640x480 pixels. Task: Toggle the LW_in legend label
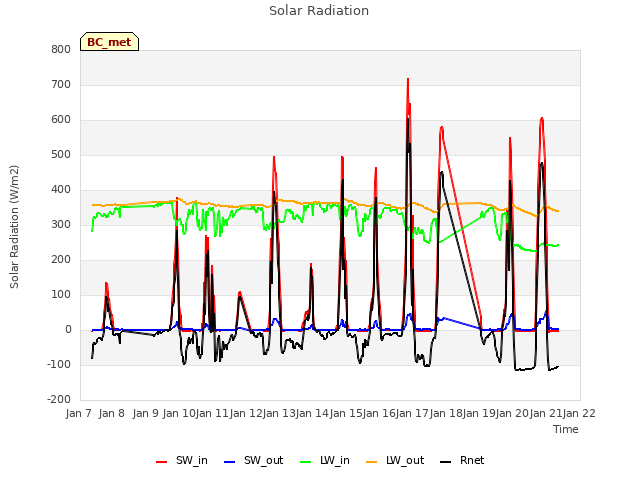pos(335,460)
